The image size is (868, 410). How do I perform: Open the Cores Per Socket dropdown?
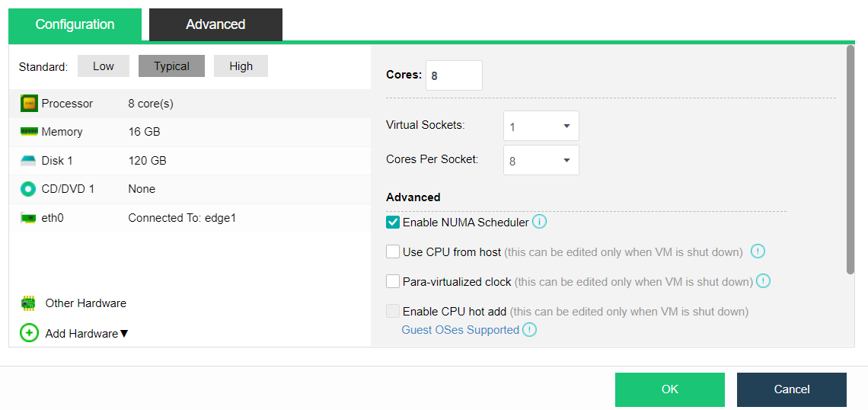[541, 161]
